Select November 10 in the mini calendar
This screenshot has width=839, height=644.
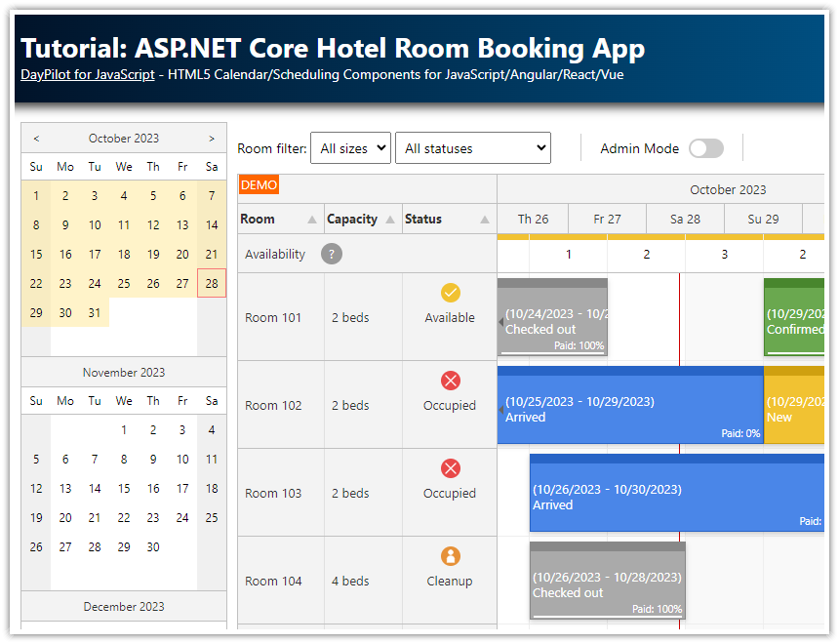coord(182,459)
